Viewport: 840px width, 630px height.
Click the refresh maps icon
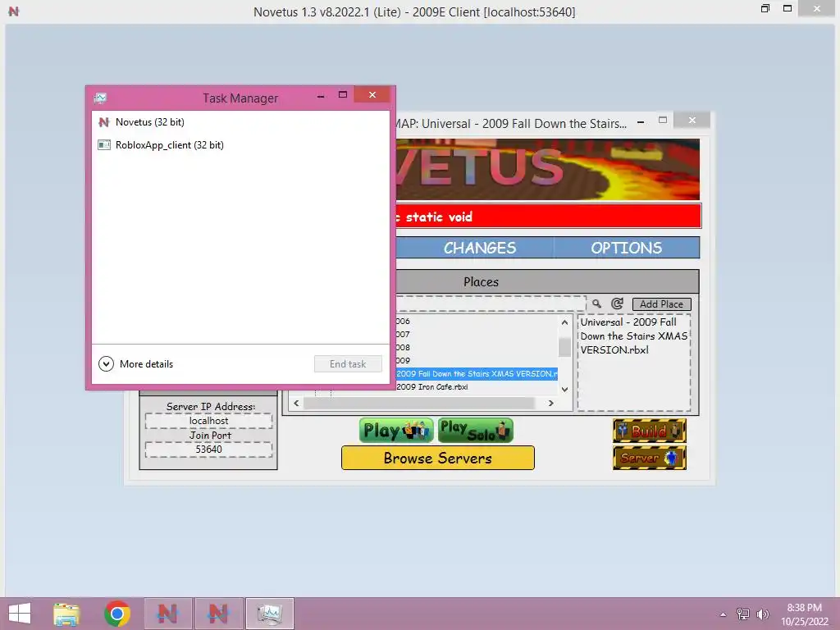pyautogui.click(x=617, y=304)
